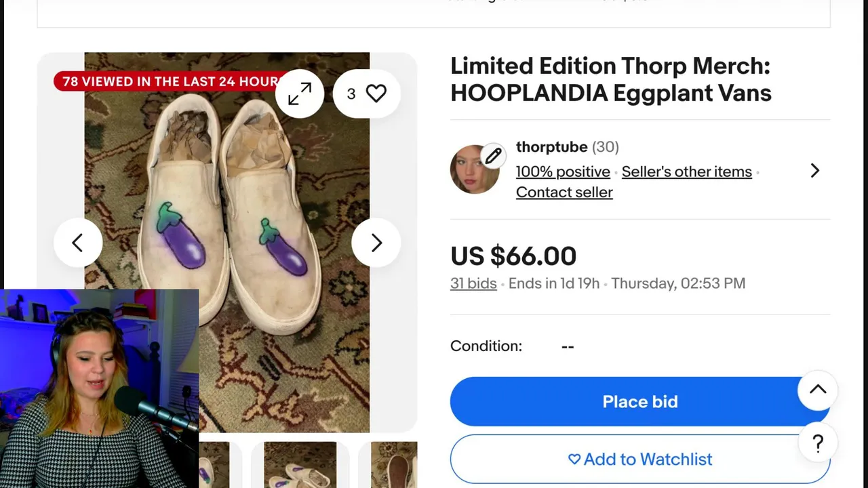868x488 pixels.
Task: Go to the previous product photo
Action: click(x=77, y=243)
